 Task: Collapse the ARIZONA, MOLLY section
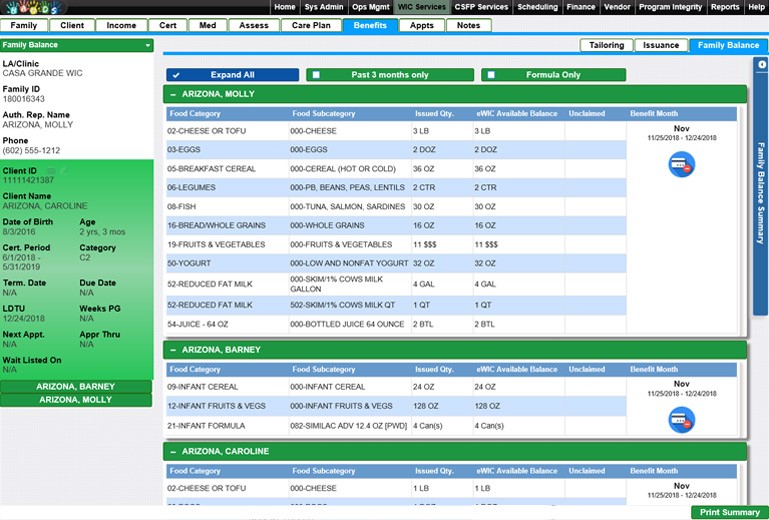[x=173, y=95]
